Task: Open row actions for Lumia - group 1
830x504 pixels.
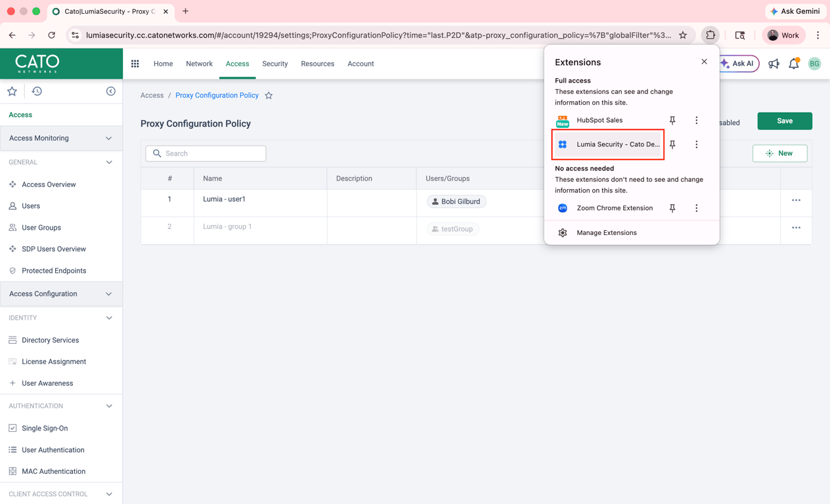Action: pyautogui.click(x=796, y=228)
